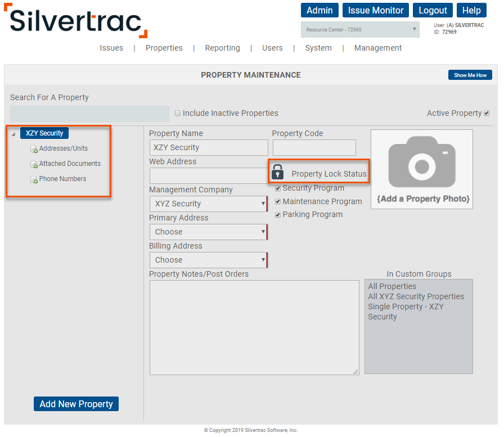
Task: Click the Show Me How button
Action: 470,75
